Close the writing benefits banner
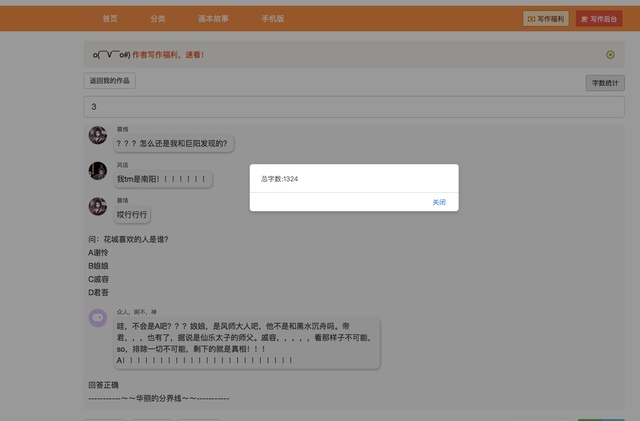This screenshot has height=421, width=640. (x=610, y=55)
